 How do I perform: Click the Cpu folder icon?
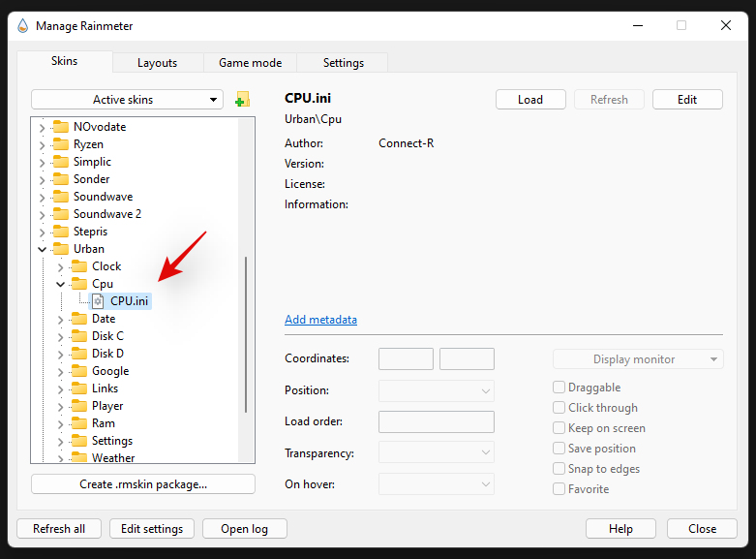coord(79,283)
